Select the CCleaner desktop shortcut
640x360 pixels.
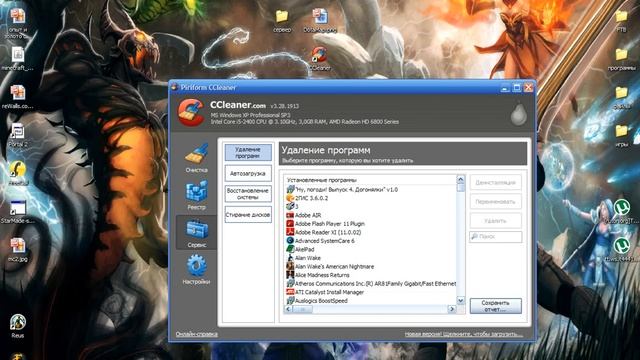point(320,59)
